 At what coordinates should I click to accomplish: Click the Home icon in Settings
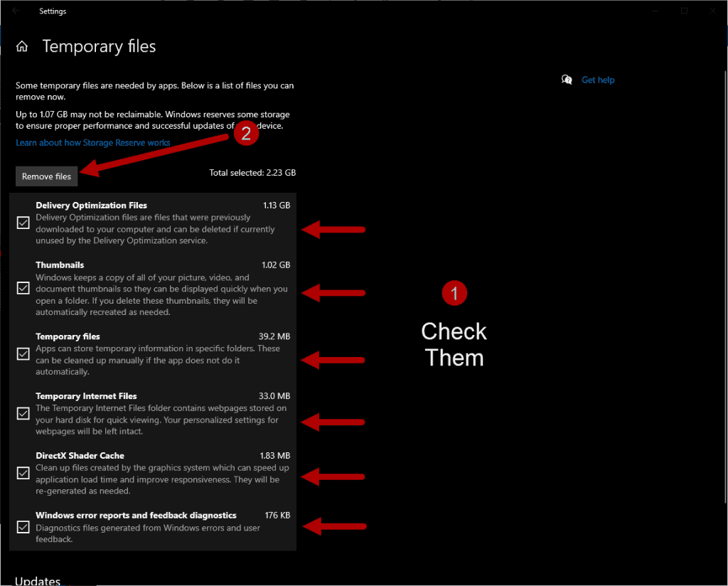tap(23, 46)
